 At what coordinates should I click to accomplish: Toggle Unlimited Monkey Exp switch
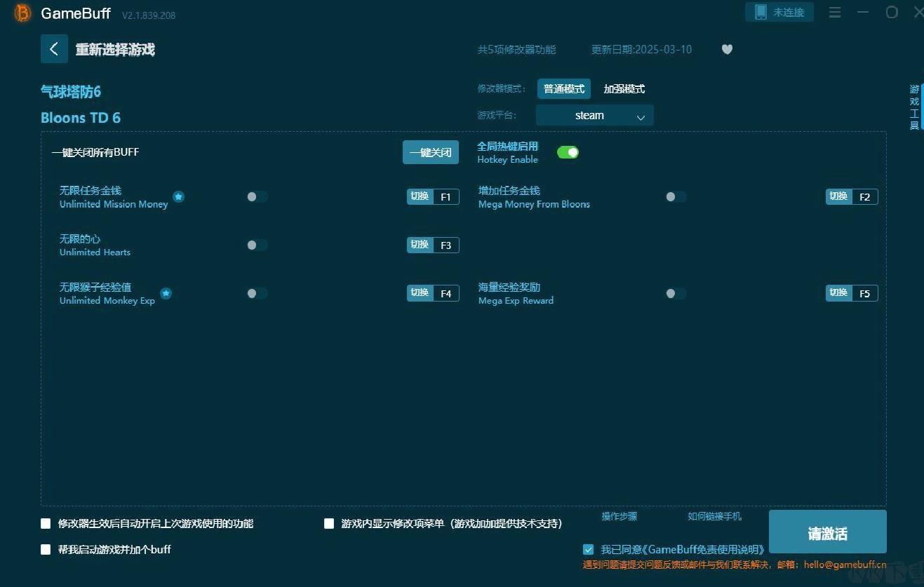pyautogui.click(x=257, y=293)
